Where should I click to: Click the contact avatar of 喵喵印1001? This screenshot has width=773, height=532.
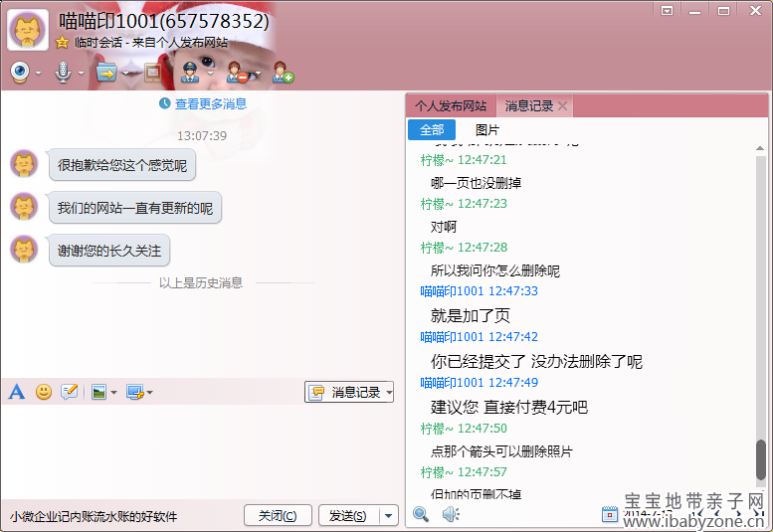[x=28, y=30]
